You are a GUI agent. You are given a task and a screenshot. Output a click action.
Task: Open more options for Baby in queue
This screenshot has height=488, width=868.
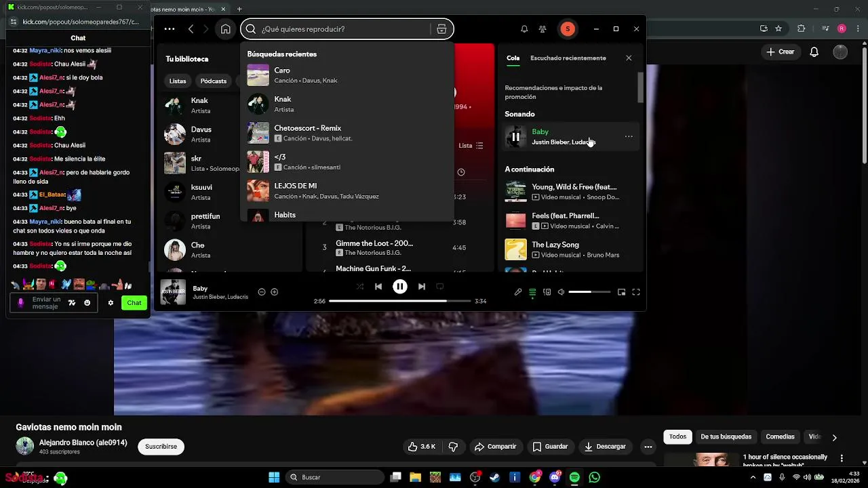[x=629, y=137]
